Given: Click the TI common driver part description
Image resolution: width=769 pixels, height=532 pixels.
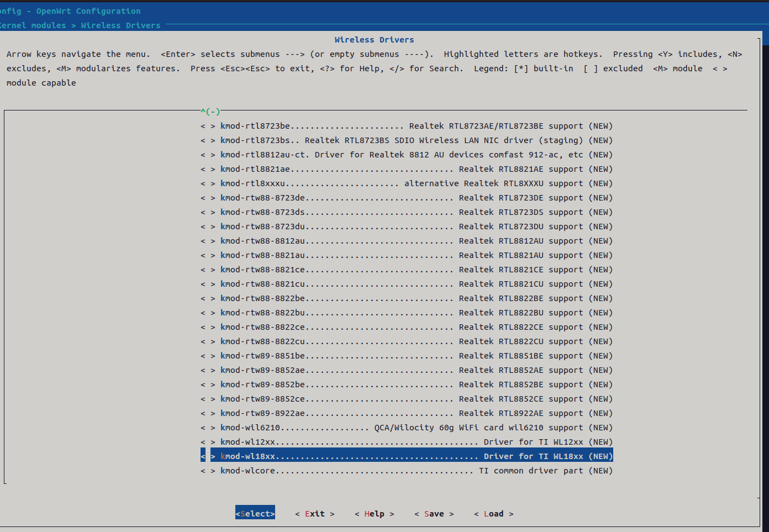Looking at the screenshot, I should [x=531, y=471].
